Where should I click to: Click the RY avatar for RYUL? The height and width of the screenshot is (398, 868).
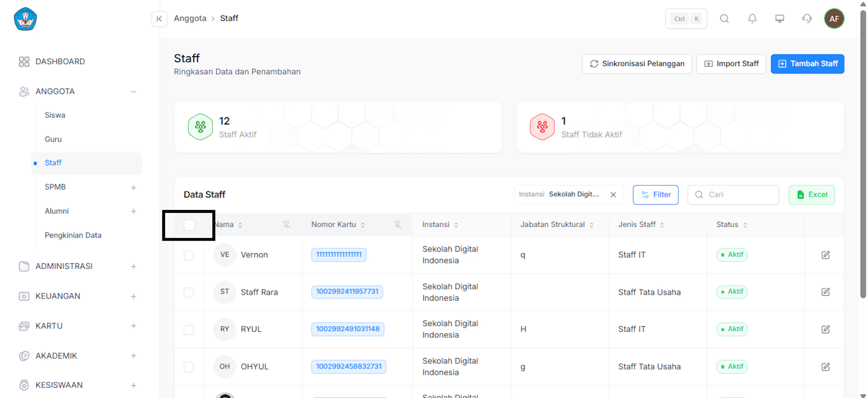pyautogui.click(x=224, y=329)
